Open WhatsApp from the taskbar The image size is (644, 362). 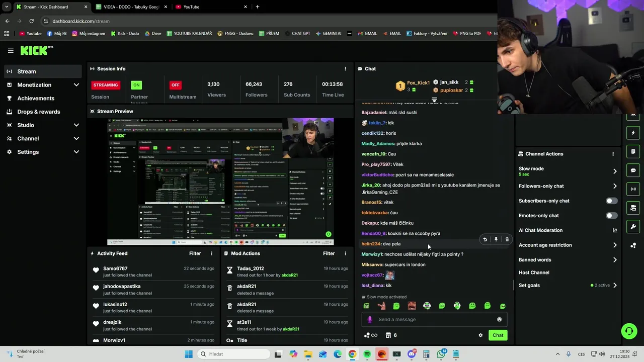coord(441,354)
